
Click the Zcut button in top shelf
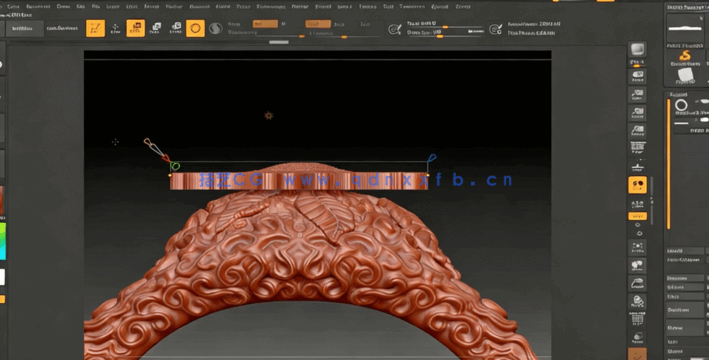click(x=365, y=24)
